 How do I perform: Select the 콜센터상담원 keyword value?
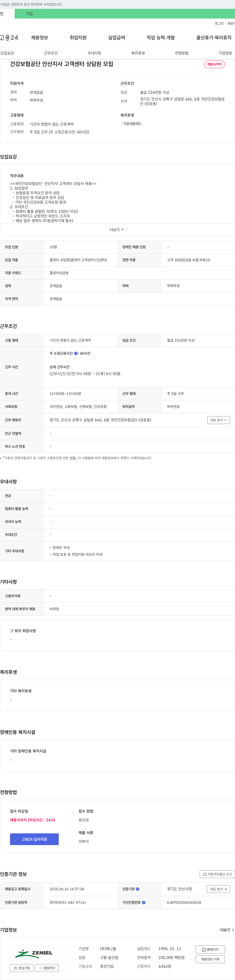pos(59,273)
